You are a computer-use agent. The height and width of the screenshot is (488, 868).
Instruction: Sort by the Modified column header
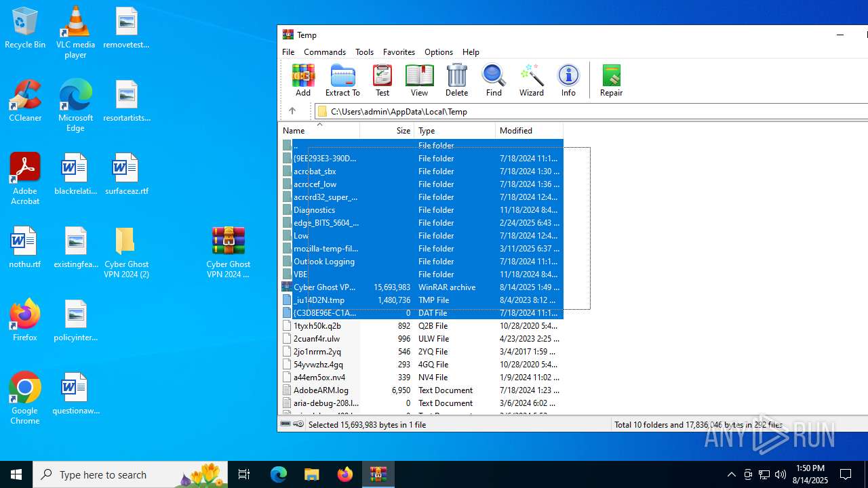coord(529,130)
